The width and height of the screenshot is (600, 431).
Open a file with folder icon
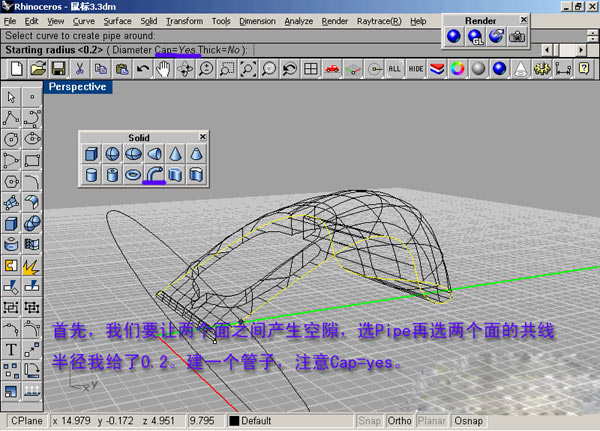(38, 69)
